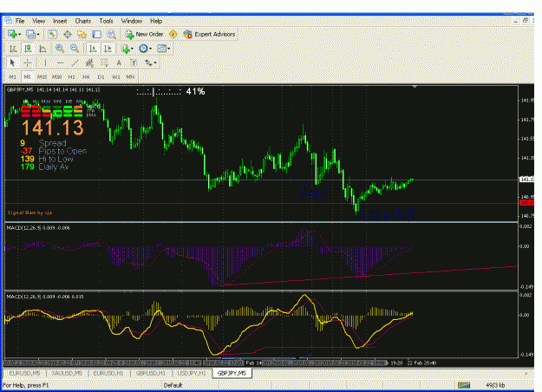The height and width of the screenshot is (392, 542).
Task: Open the Market Watch window
Action: coord(52,34)
